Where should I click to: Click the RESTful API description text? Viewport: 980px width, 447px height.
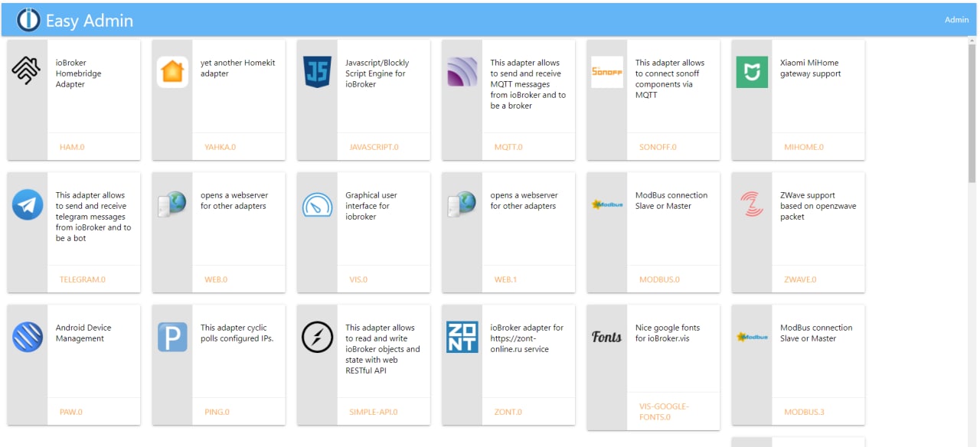(x=382, y=349)
